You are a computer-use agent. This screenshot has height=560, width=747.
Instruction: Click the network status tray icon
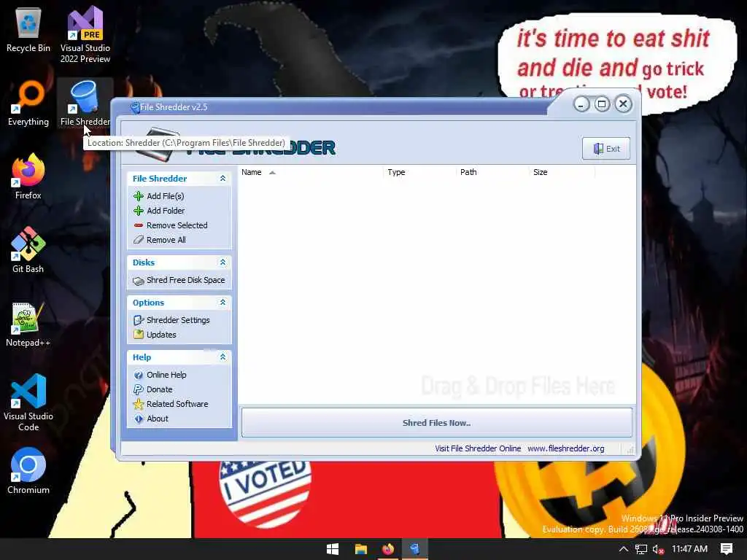click(641, 550)
